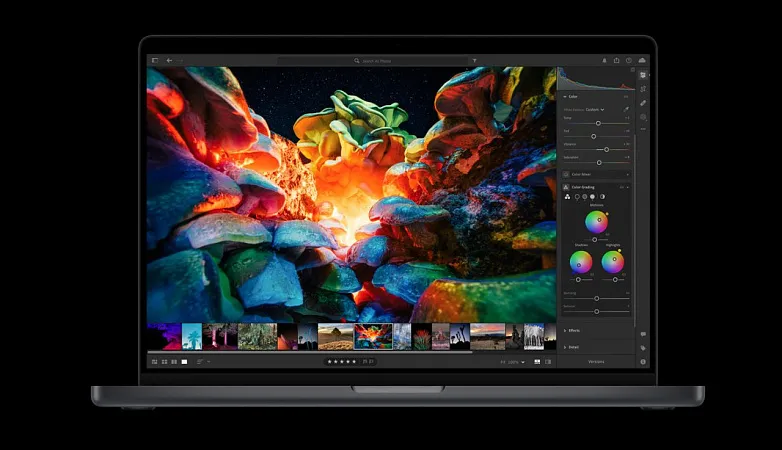Viewport: 782px width, 450px height.
Task: Pick the white balance eyedropper tool
Action: pos(627,109)
